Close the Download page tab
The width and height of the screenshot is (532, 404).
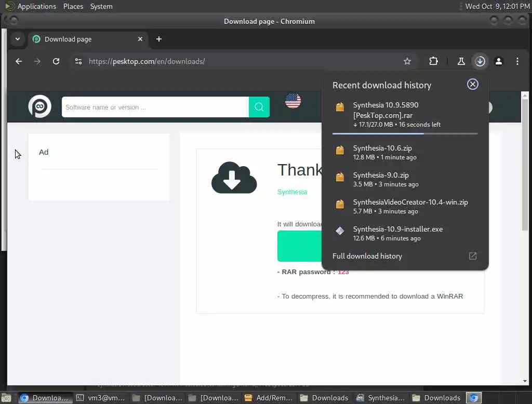point(140,39)
